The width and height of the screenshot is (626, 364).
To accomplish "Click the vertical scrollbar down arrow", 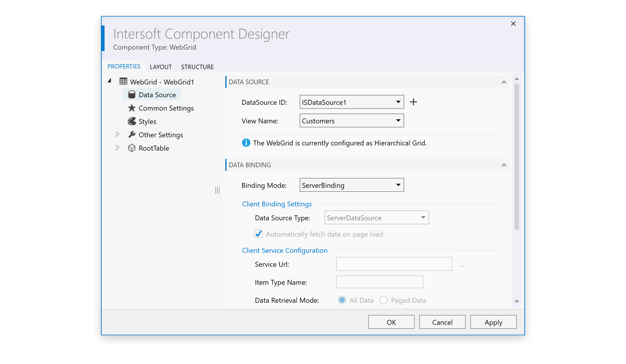I will coord(516,301).
